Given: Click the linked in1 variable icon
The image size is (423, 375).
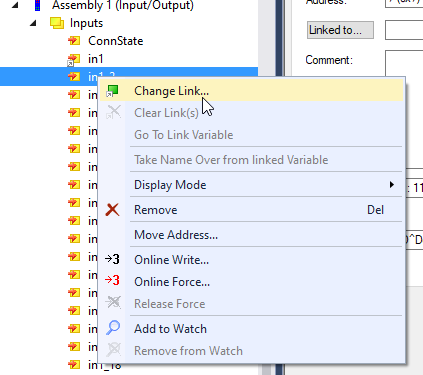Looking at the screenshot, I should click(x=74, y=60).
